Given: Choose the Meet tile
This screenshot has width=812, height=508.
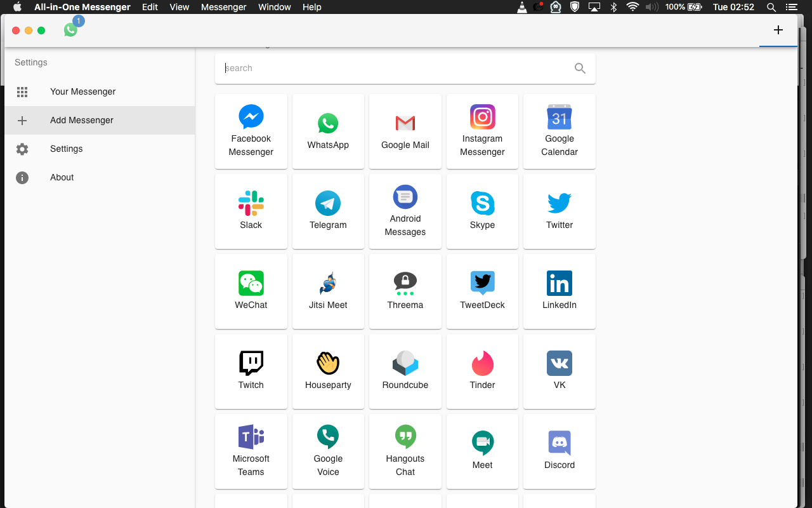Looking at the screenshot, I should [482, 451].
